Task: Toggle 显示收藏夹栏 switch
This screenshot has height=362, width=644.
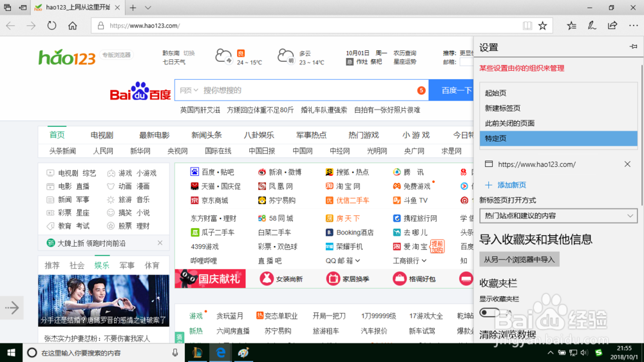Action: [x=489, y=312]
